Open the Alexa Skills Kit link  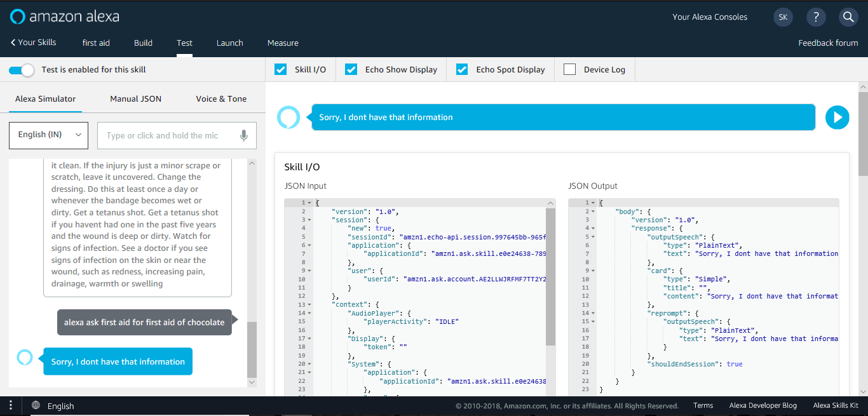pos(836,405)
